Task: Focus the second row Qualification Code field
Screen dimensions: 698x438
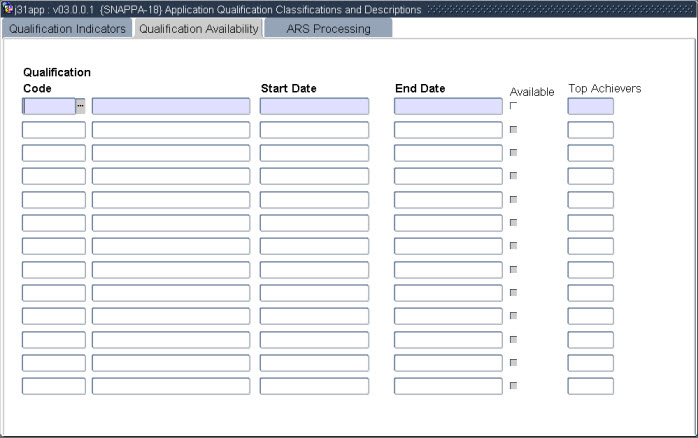Action: click(x=54, y=130)
